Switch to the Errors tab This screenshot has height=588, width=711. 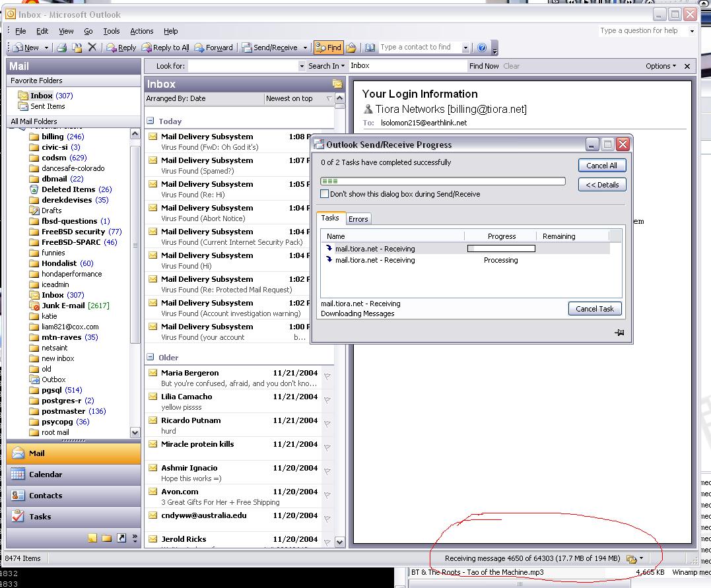click(358, 219)
